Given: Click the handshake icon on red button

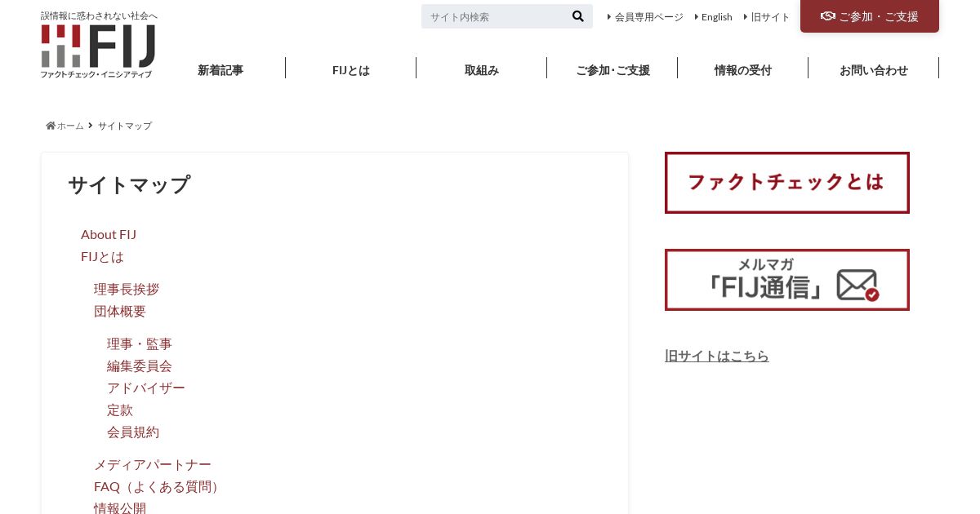Looking at the screenshot, I should pos(828,16).
